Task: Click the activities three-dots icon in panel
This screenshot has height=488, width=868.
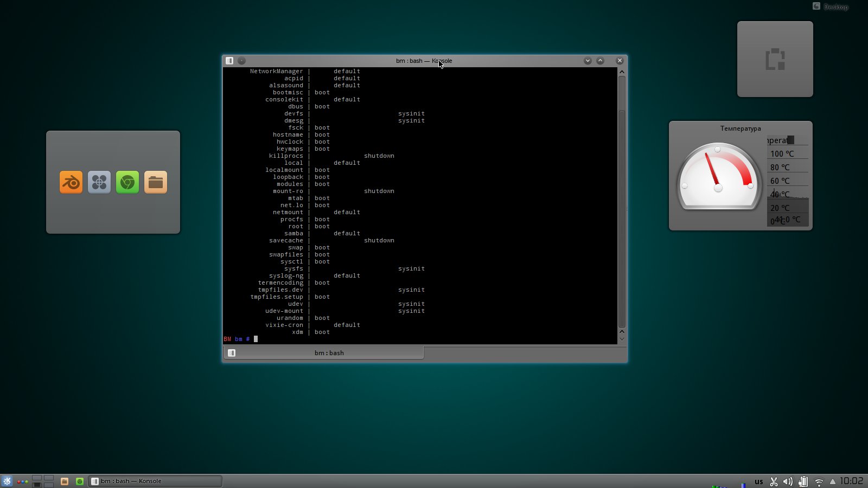Action: pos(22,481)
